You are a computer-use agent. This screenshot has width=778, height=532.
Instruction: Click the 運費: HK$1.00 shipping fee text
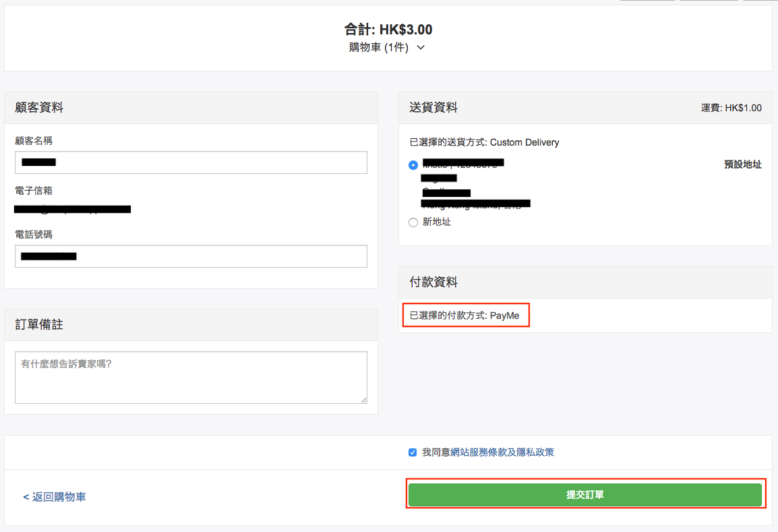[x=731, y=108]
